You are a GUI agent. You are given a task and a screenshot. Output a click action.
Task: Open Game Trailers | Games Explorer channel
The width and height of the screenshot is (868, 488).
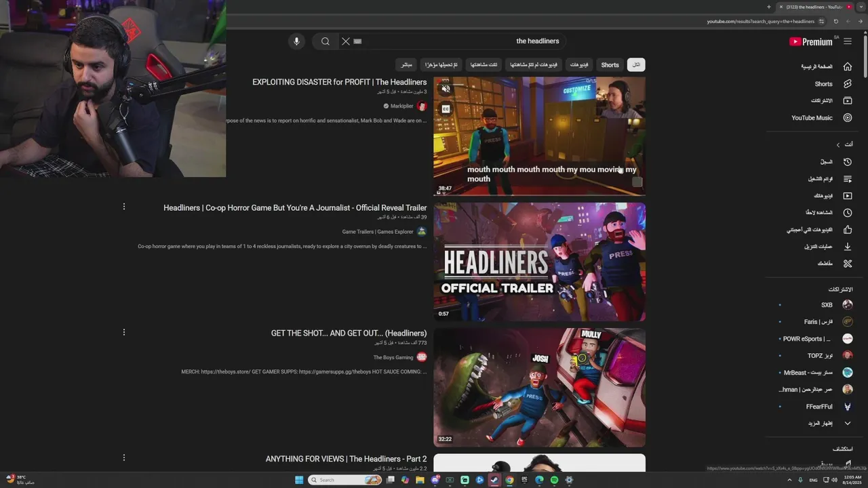(x=378, y=232)
